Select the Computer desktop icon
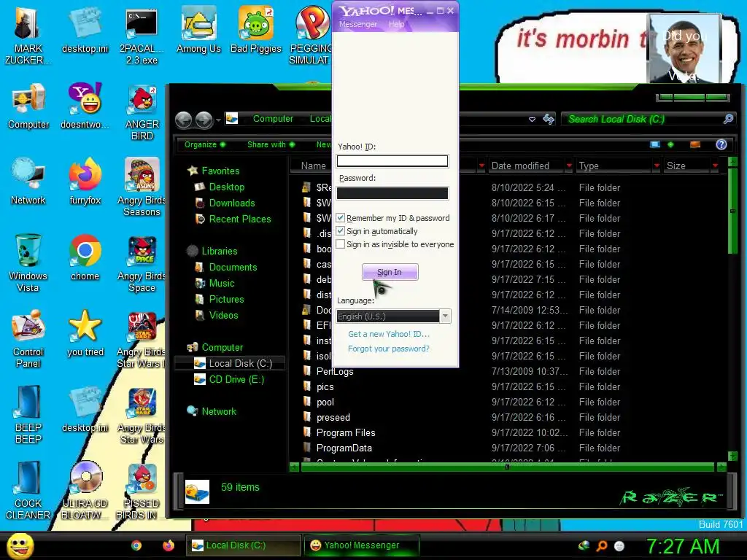747x560 pixels. [x=28, y=106]
